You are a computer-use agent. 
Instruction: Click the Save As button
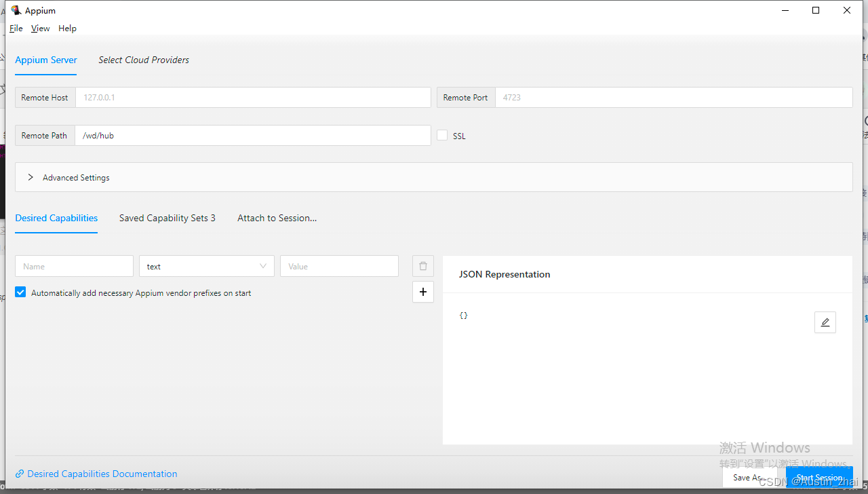[x=750, y=477]
